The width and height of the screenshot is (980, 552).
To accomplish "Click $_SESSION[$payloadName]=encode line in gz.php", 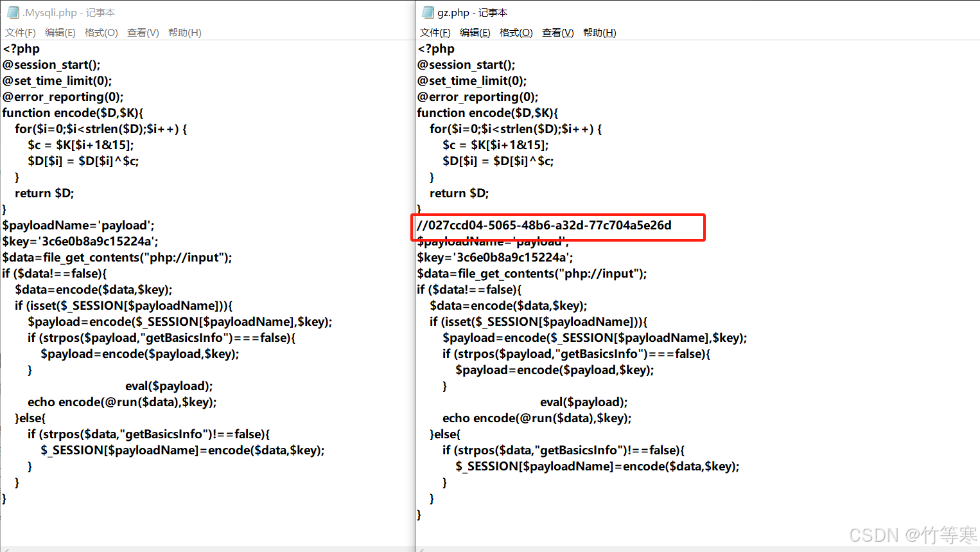I will pyautogui.click(x=598, y=467).
